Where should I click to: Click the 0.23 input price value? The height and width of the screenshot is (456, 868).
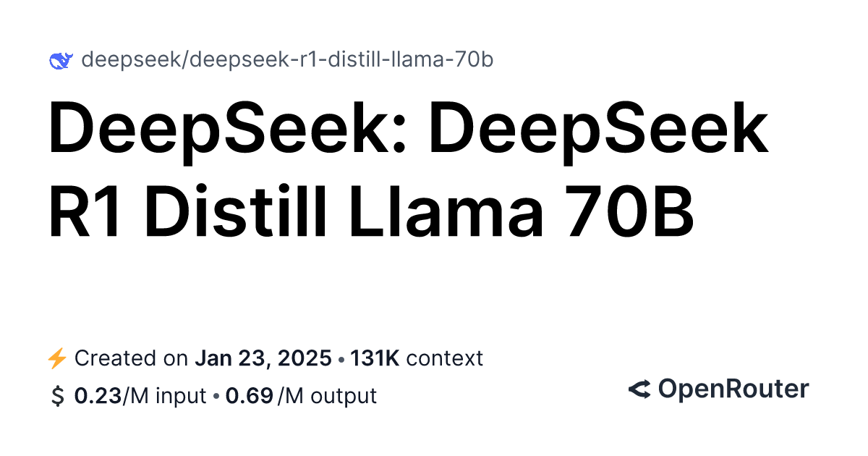[98, 396]
